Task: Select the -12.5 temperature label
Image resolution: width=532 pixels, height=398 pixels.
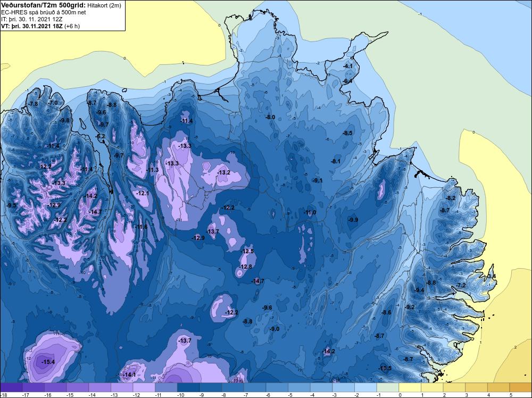Action: [x=247, y=252]
